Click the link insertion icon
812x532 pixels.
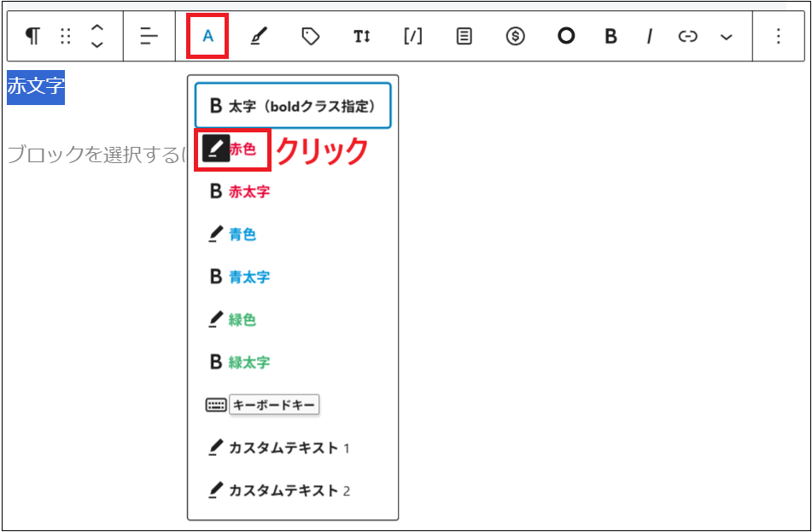(687, 36)
